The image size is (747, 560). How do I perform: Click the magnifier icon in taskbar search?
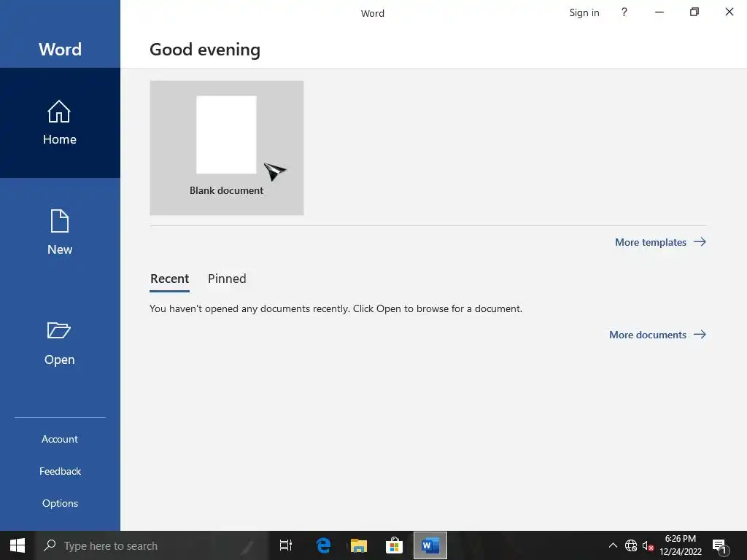(x=50, y=545)
